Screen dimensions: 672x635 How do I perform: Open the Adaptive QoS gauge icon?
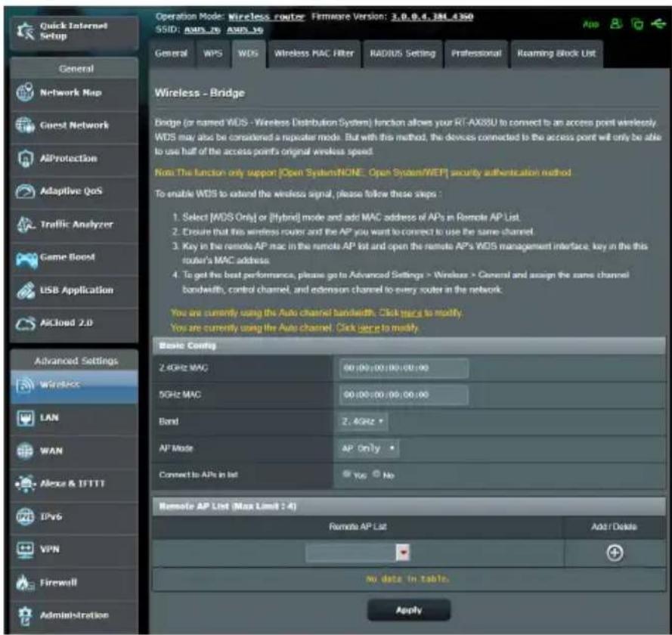pyautogui.click(x=25, y=191)
